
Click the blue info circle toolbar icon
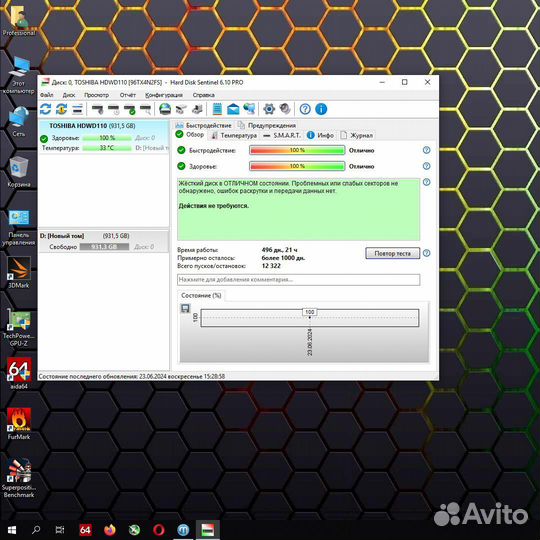click(321, 109)
